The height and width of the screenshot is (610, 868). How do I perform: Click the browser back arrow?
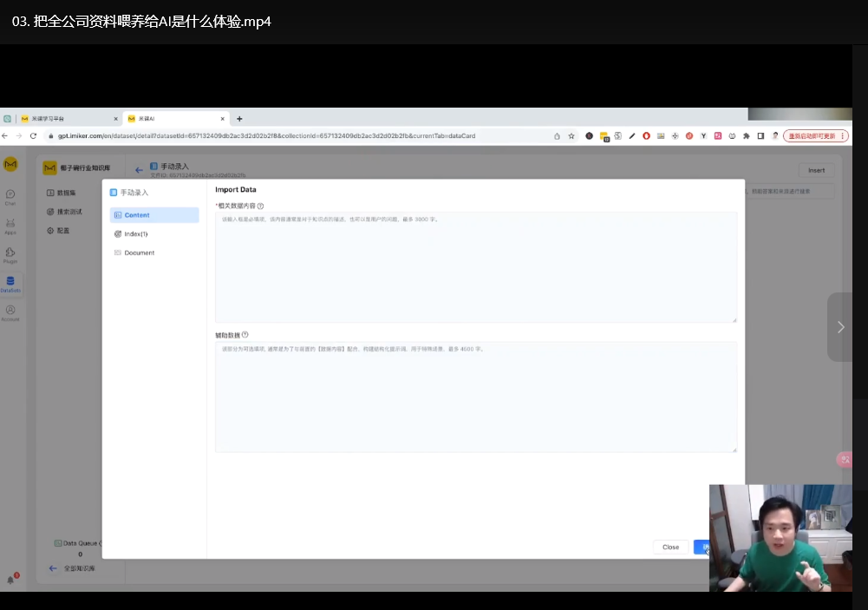coord(5,135)
